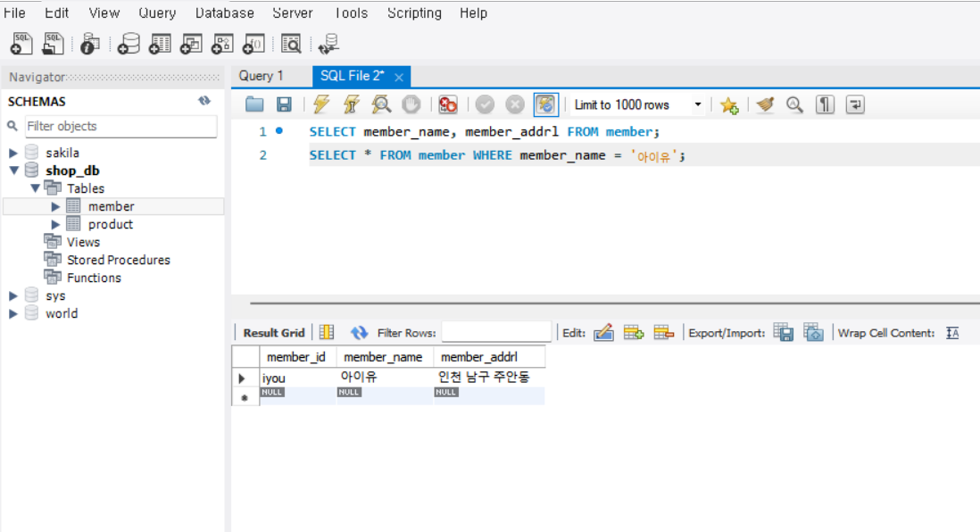Toggle auto-commit mode

[545, 104]
